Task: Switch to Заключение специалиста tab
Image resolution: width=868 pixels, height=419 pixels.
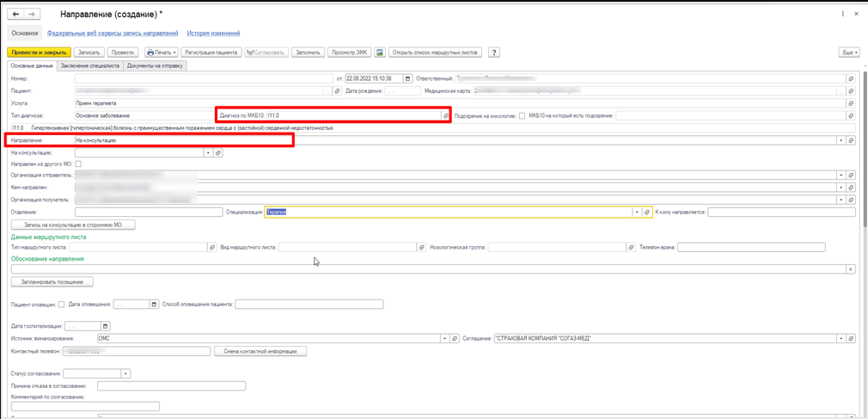Action: pos(90,65)
